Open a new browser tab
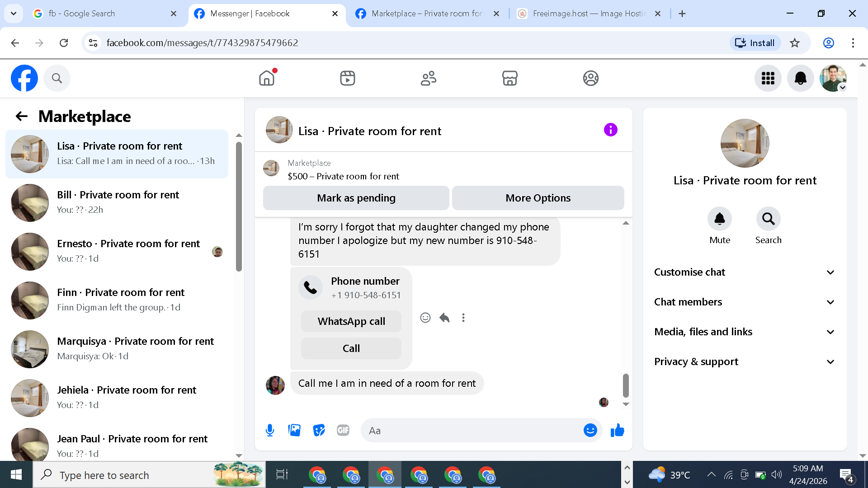The image size is (868, 488). 682,14
